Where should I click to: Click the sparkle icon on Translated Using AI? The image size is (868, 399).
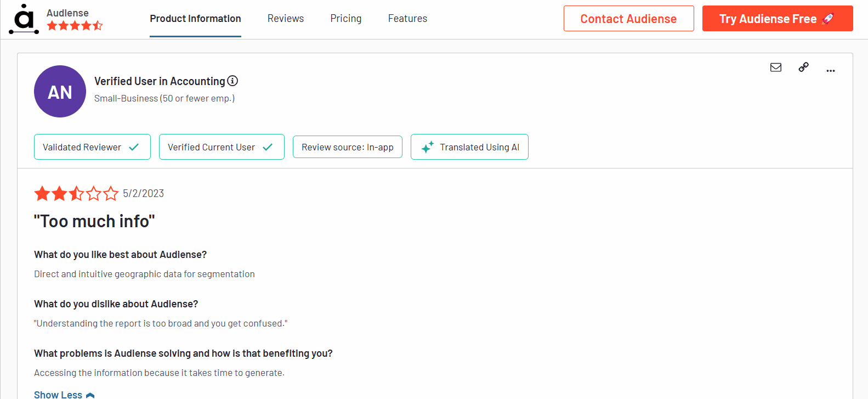(x=428, y=147)
